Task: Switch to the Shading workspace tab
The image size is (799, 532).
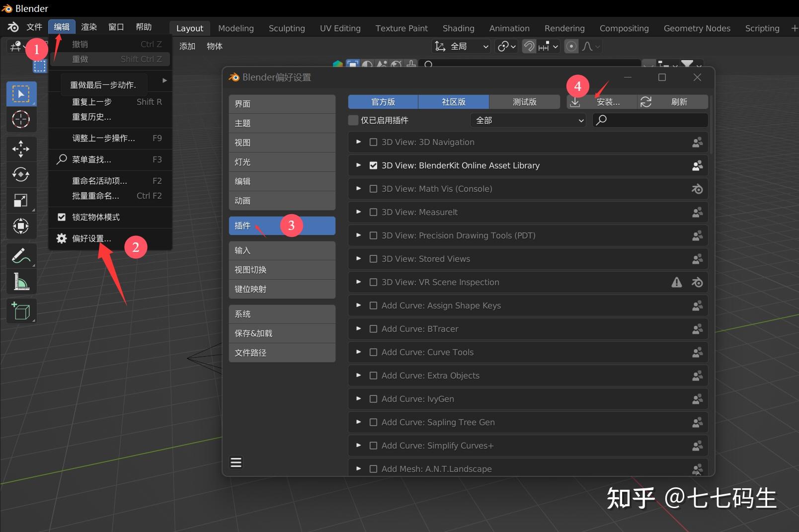Action: [x=458, y=28]
